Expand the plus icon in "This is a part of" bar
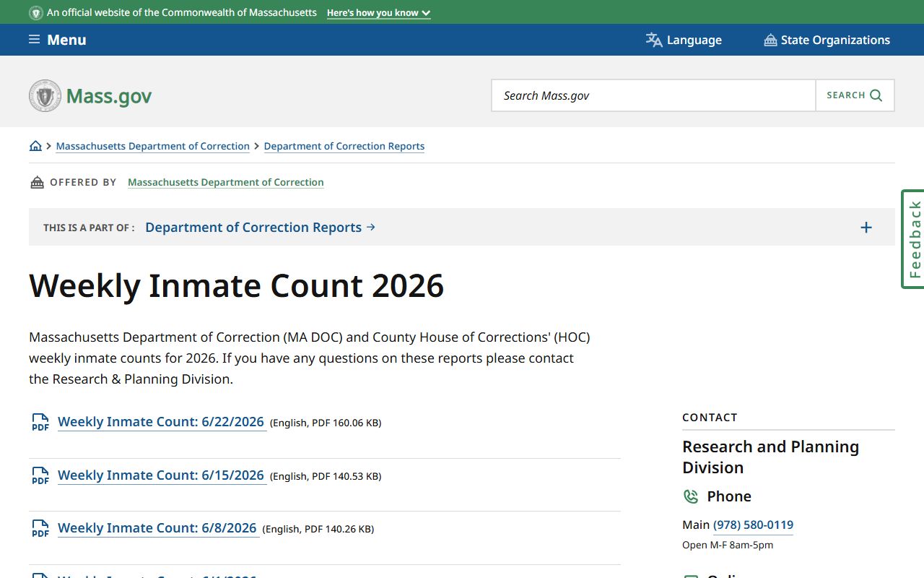This screenshot has width=924, height=578. (x=866, y=228)
